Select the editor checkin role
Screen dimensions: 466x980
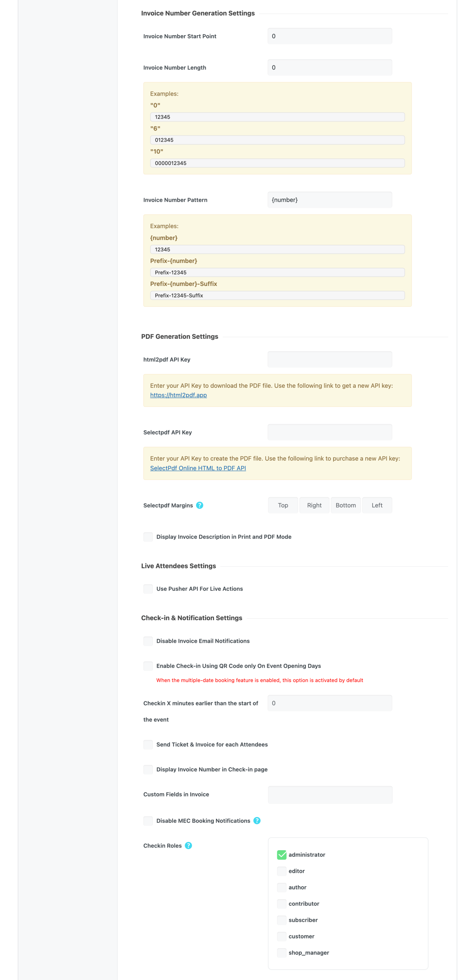pyautogui.click(x=282, y=871)
